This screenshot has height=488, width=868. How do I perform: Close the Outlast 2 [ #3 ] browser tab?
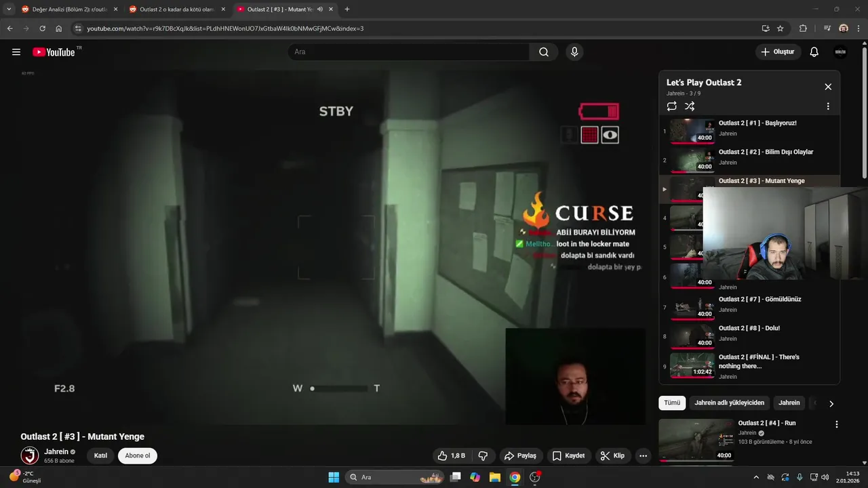[x=331, y=9]
